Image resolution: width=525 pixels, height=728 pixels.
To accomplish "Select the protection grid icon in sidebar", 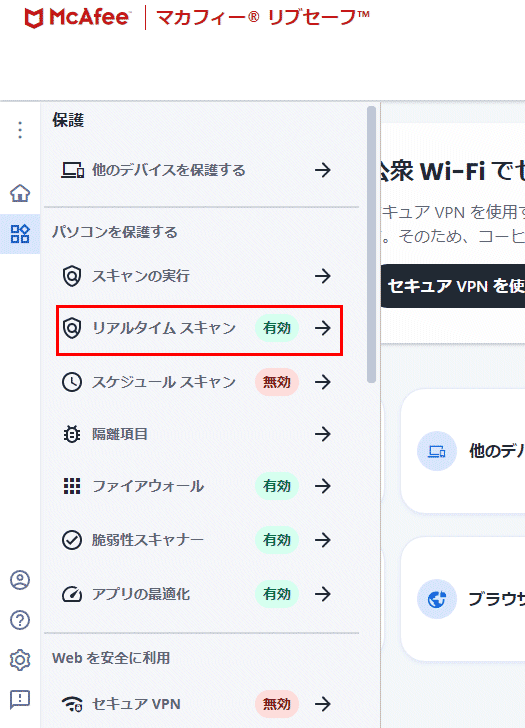I will point(20,234).
